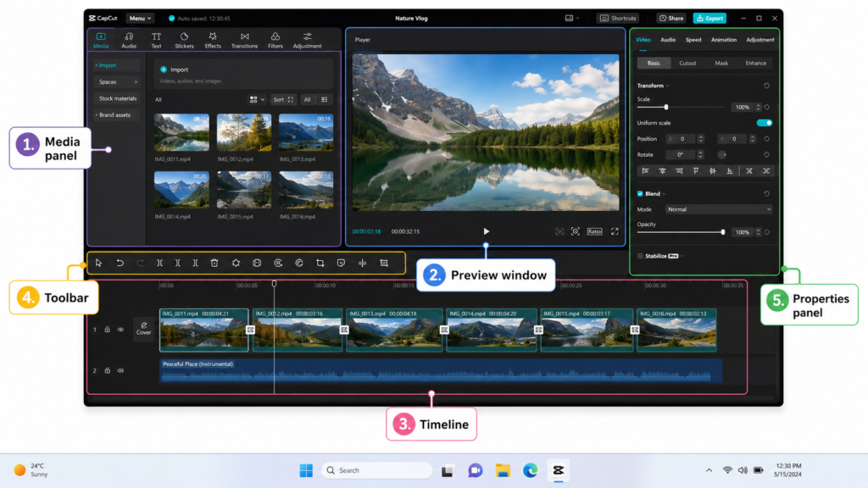Select Audio tab next to Media tab
The width and height of the screenshot is (868, 488).
tap(129, 41)
